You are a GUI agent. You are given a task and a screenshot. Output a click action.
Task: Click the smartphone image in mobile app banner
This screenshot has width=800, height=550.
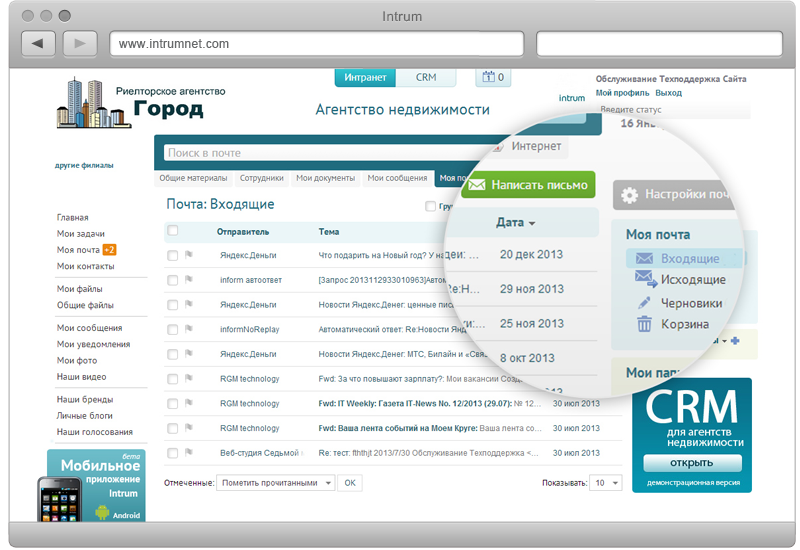pyautogui.click(x=60, y=499)
